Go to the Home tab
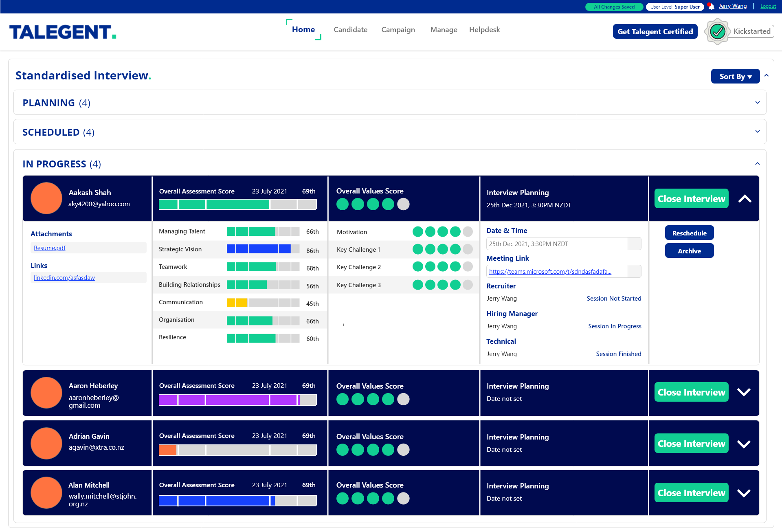This screenshot has width=782, height=532. pyautogui.click(x=303, y=29)
